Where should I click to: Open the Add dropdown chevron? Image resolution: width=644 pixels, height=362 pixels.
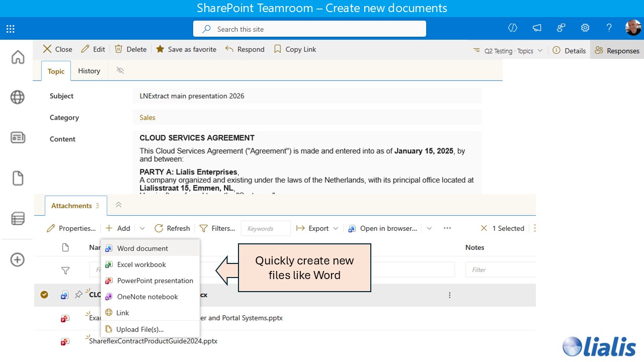click(142, 228)
